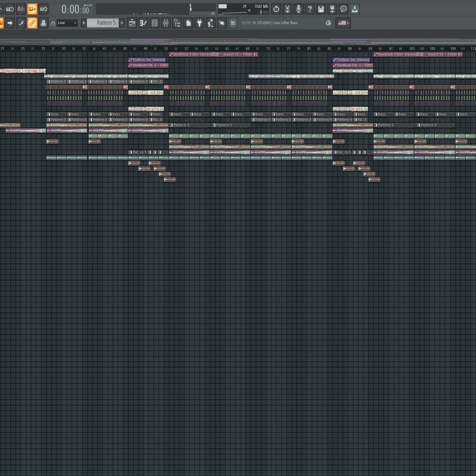Open the Channel rack icon
This screenshot has height=476, width=476.
click(154, 23)
